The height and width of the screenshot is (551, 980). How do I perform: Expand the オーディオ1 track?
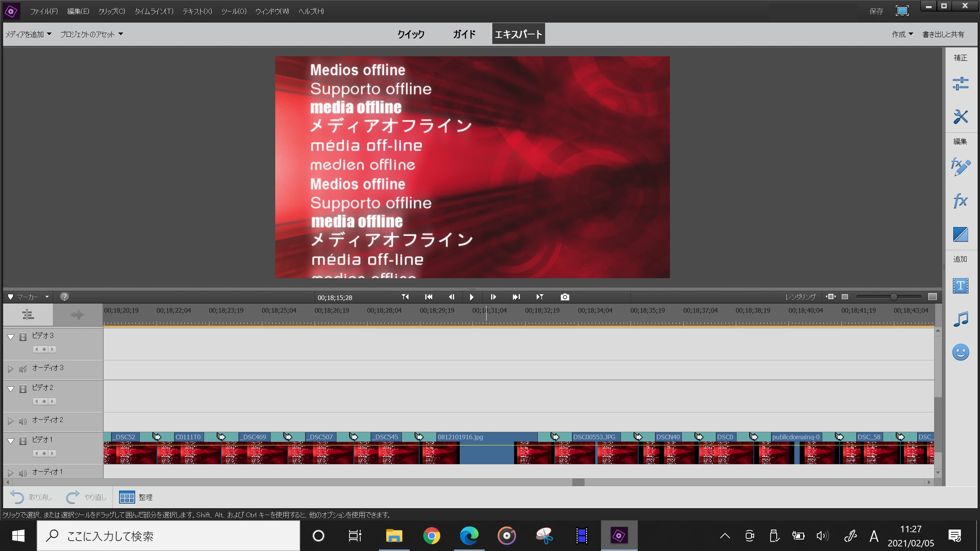11,473
